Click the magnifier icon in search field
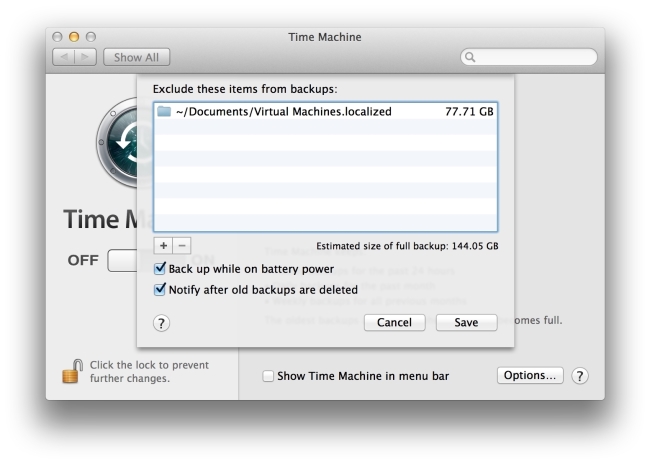 point(470,57)
